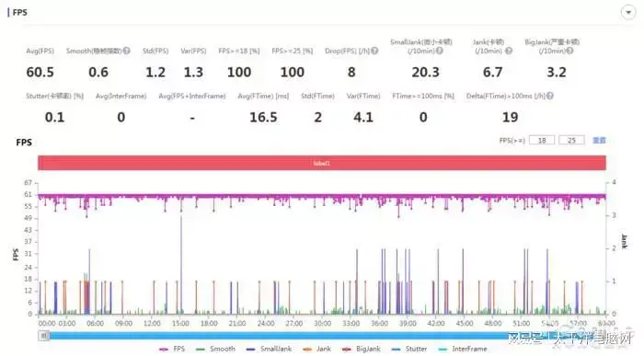Toggle the FPS series in legend

pos(172,349)
